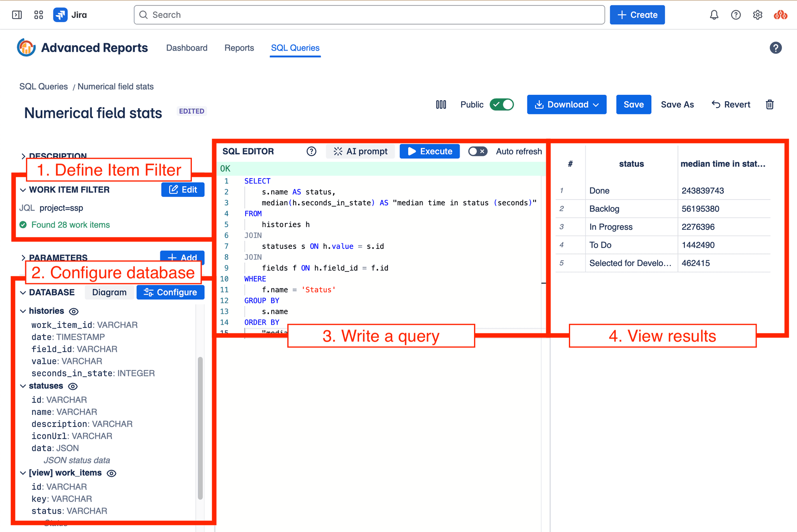The height and width of the screenshot is (532, 797).
Task: Open the Download dropdown
Action: (x=567, y=105)
